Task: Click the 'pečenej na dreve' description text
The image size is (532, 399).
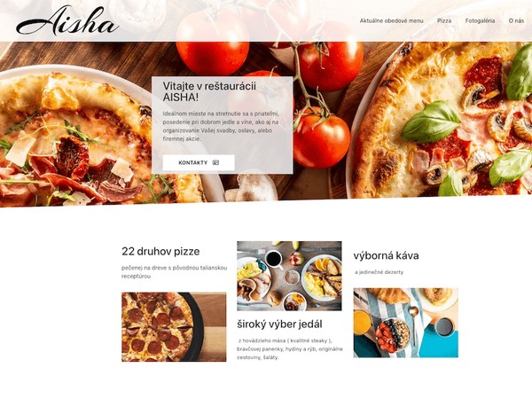Action: (175, 272)
